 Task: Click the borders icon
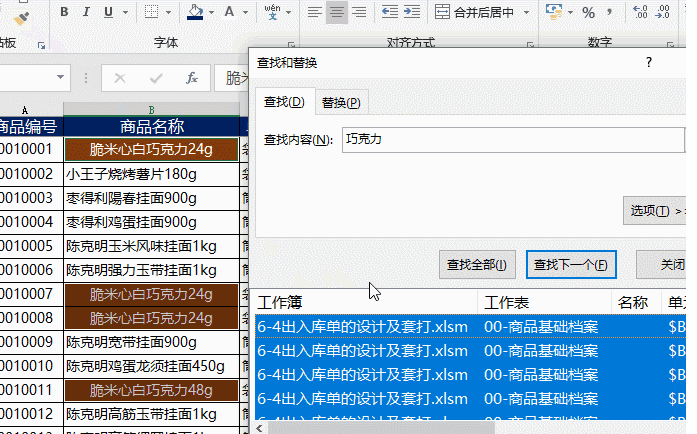tap(151, 13)
